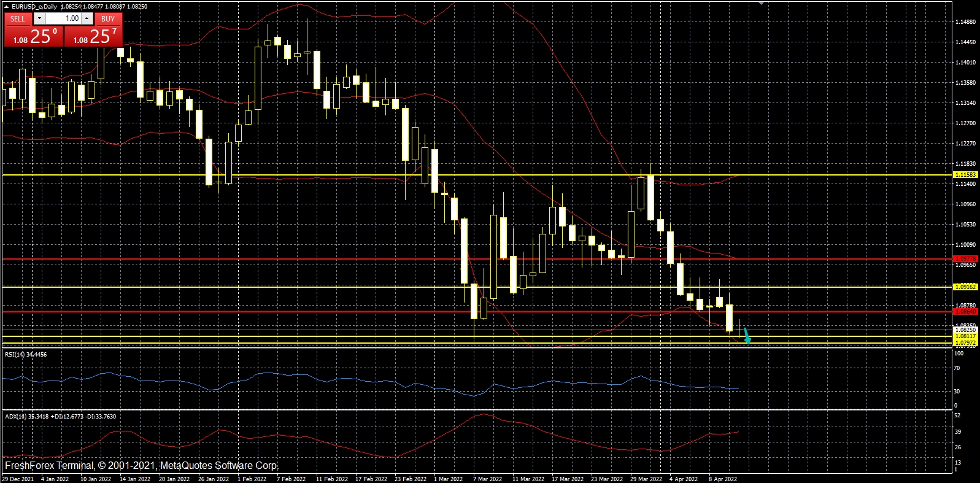Screen dimensions: 980x483
Task: Select the cyan down arrow on chart
Action: [747, 336]
